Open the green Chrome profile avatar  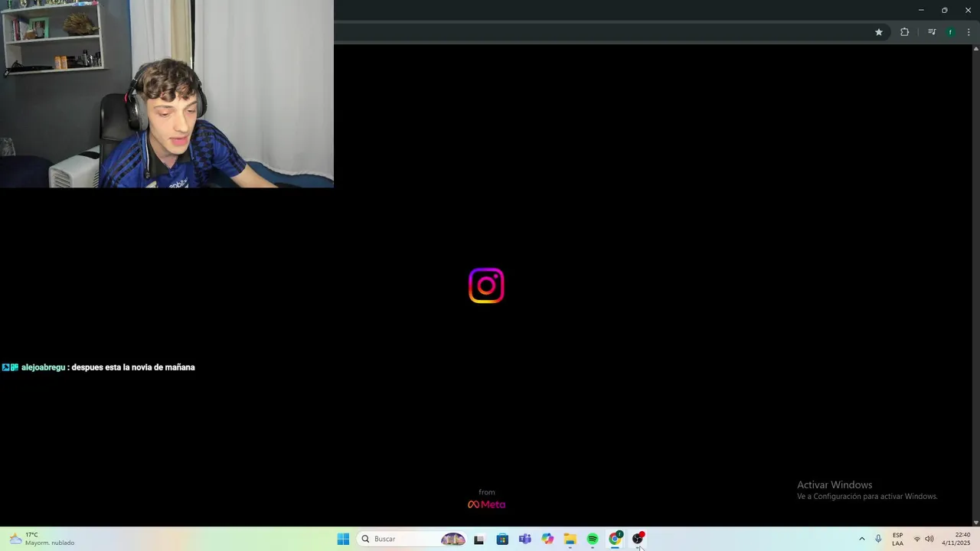tap(950, 32)
